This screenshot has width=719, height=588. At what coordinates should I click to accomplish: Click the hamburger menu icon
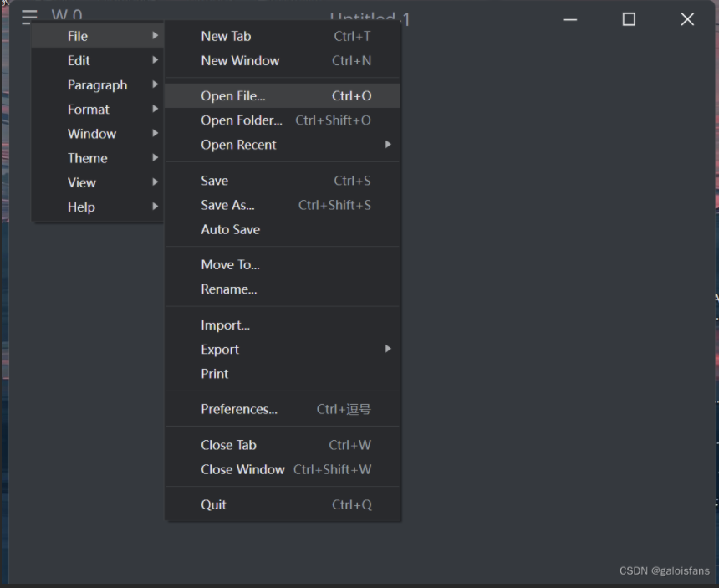coord(29,17)
